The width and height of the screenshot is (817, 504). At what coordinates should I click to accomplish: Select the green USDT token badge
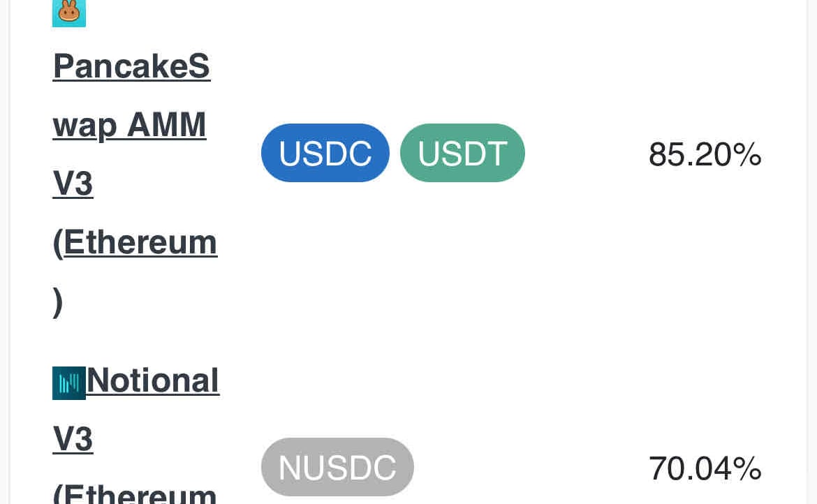click(462, 153)
